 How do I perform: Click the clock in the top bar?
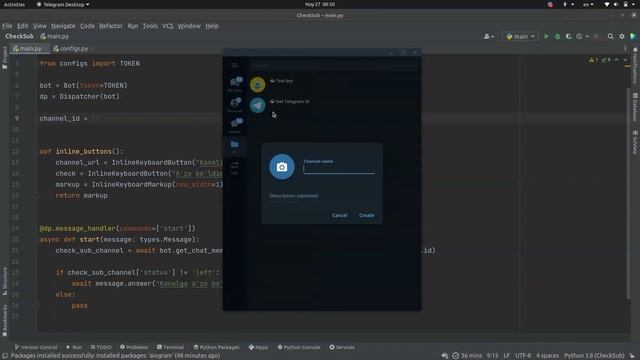[320, 4]
